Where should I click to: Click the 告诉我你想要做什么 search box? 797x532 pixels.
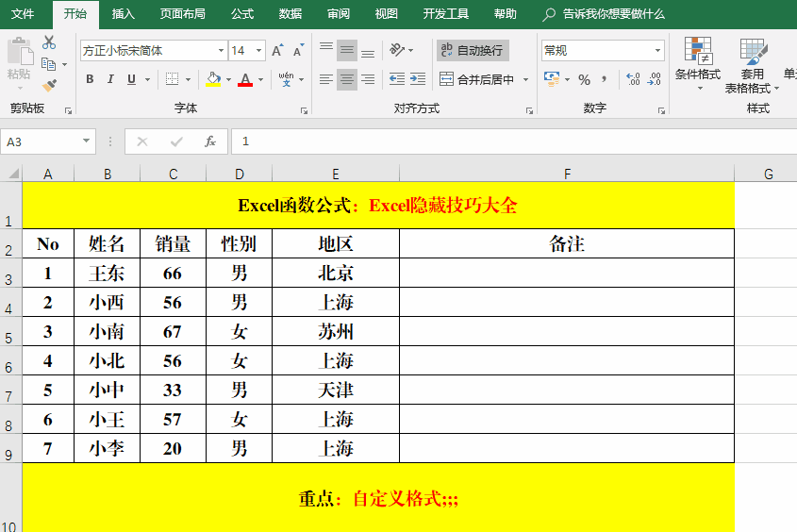click(x=604, y=14)
